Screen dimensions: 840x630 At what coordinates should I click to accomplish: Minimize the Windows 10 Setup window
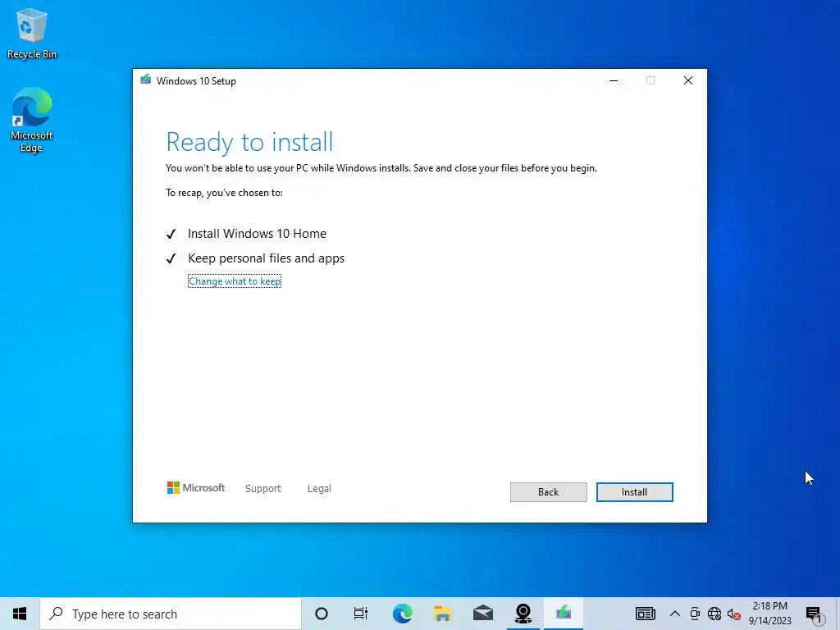click(614, 80)
